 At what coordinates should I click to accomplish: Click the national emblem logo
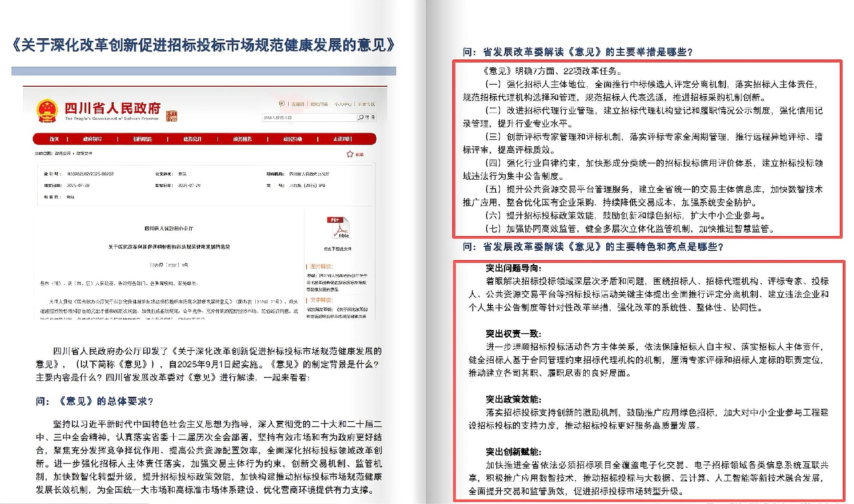[x=47, y=111]
